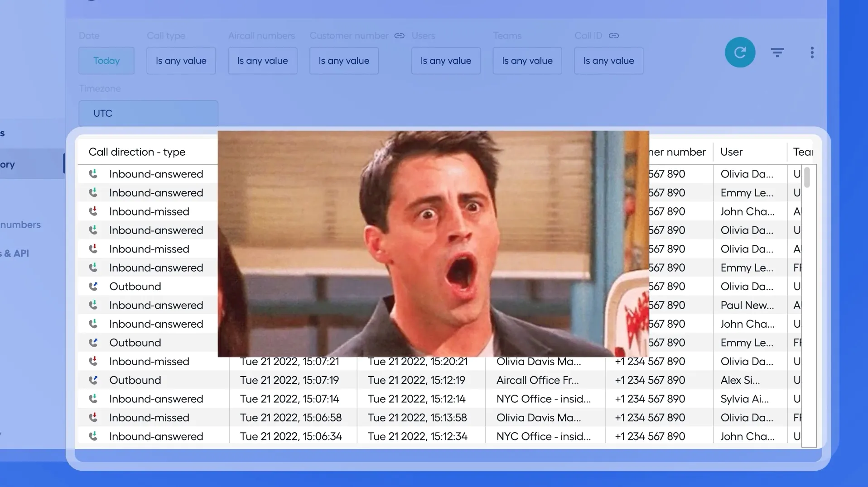The width and height of the screenshot is (868, 487).
Task: Click the Aircall Office Fr... cell
Action: click(538, 380)
